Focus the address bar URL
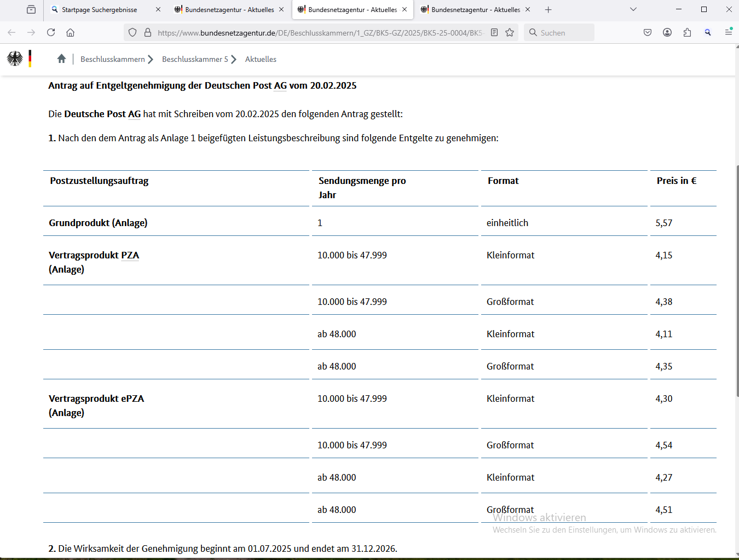Viewport: 739px width, 560px height. coord(320,32)
